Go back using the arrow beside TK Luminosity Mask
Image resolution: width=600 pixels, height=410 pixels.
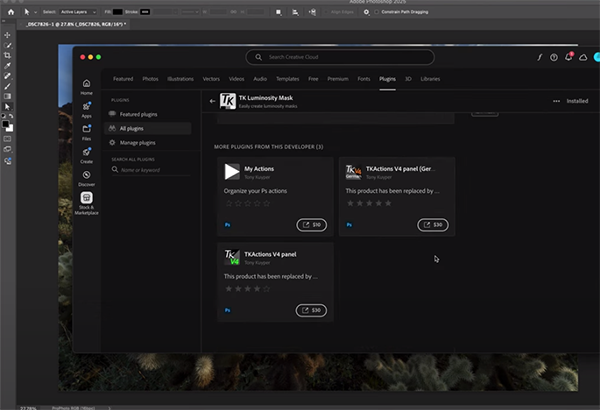click(212, 101)
